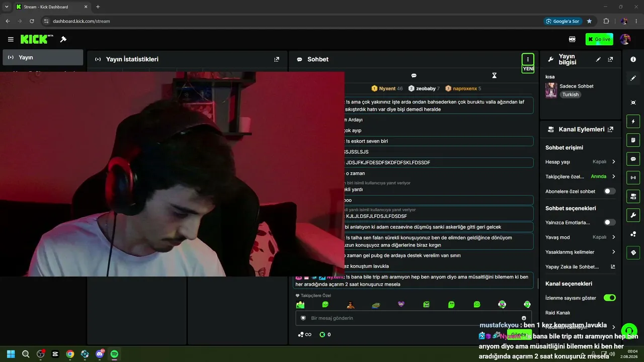This screenshot has height=362, width=644.
Task: Toggle Yalnızca Emotlarla switch
Action: pyautogui.click(x=609, y=222)
